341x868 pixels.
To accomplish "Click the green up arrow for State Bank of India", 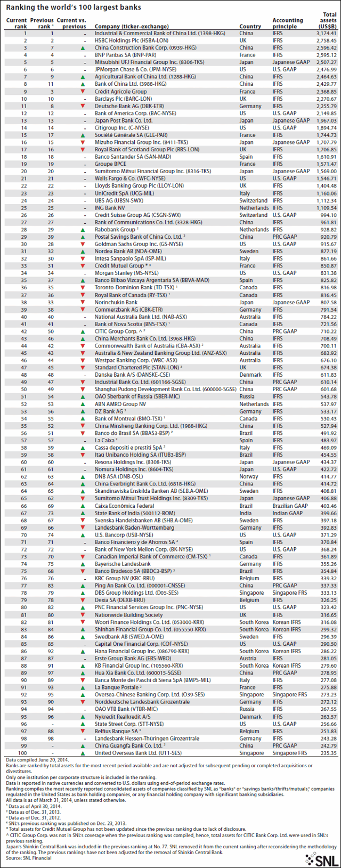I will pos(83,513).
